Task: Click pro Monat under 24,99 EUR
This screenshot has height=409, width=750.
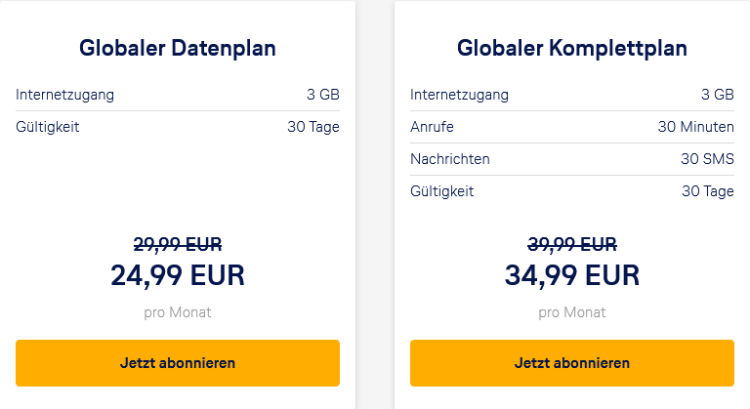Action: (x=177, y=312)
